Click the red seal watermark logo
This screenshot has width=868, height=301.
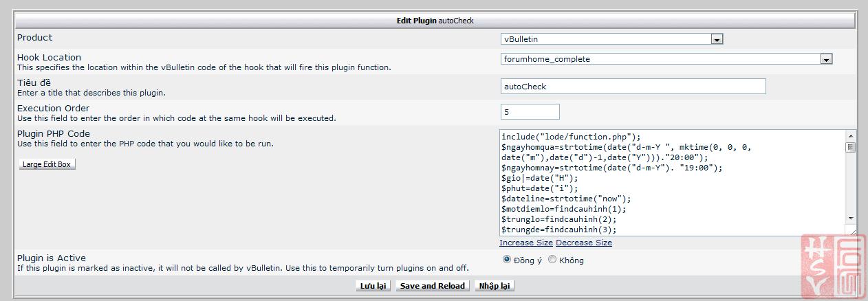click(x=834, y=267)
